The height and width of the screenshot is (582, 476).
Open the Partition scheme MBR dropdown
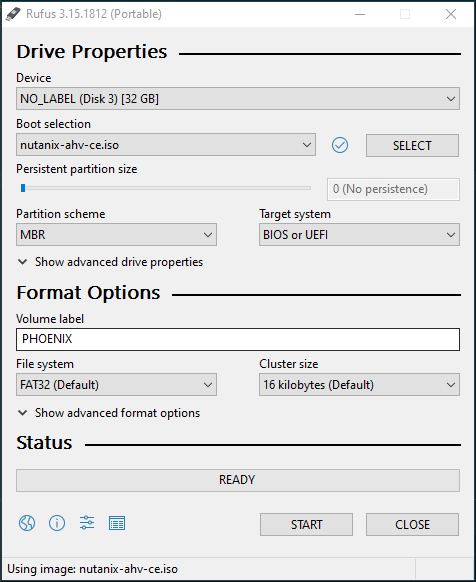pos(116,235)
